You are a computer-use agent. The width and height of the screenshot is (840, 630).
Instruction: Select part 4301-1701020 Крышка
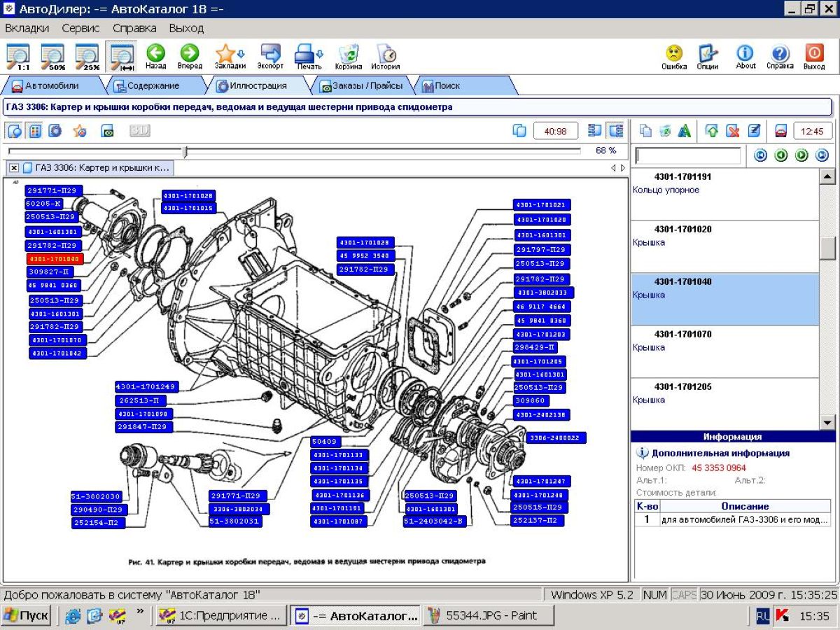[724, 246]
